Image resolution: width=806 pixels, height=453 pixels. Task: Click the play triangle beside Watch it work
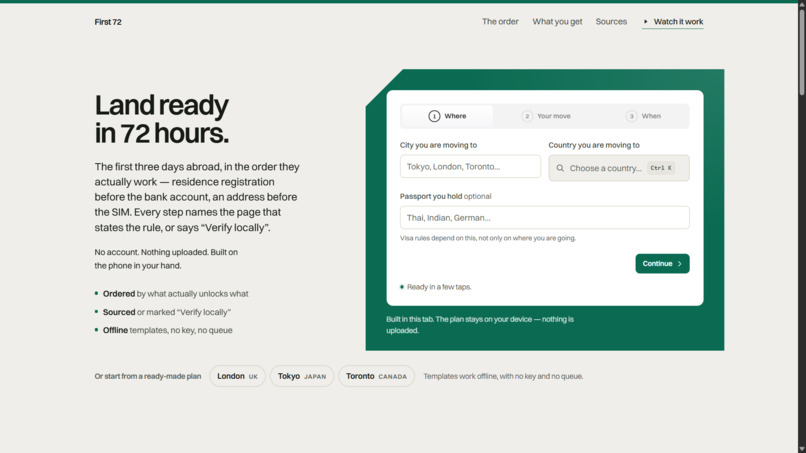click(646, 22)
